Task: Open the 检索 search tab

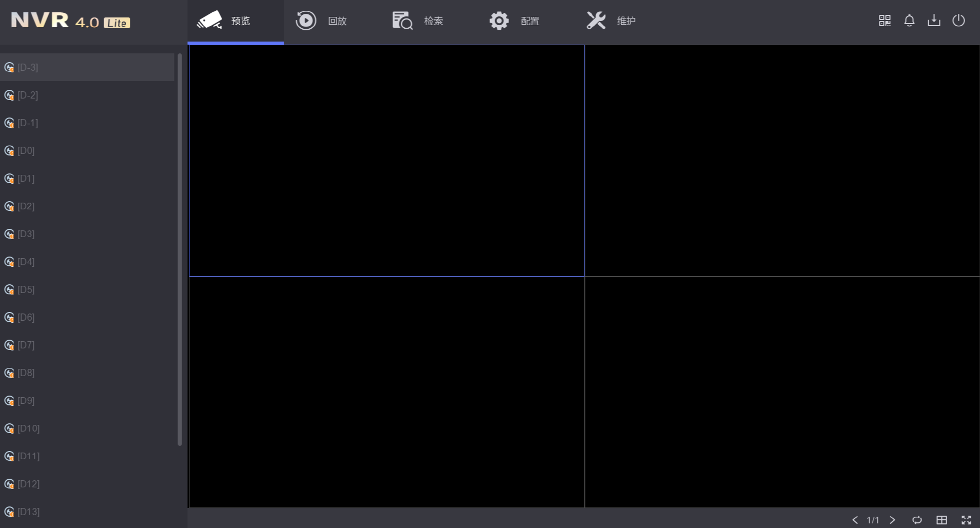Action: 418,21
